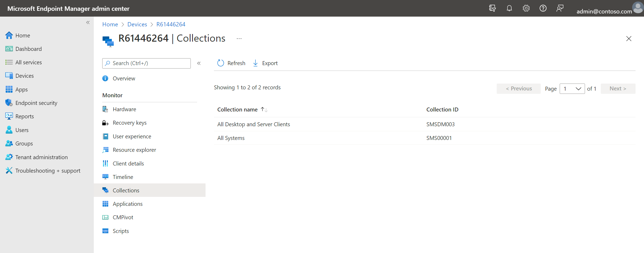
Task: Open directory and subscription filter icon
Action: tap(492, 8)
